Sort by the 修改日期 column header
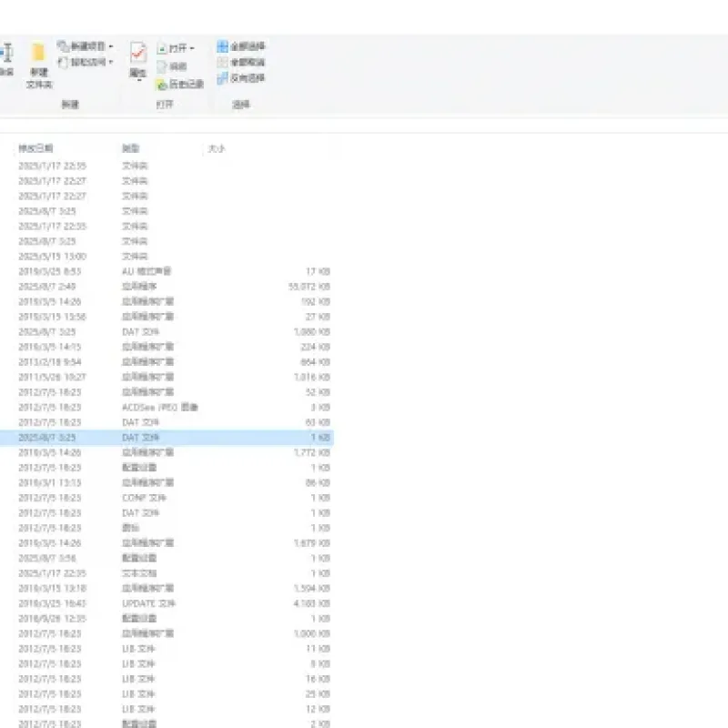 click(x=35, y=148)
